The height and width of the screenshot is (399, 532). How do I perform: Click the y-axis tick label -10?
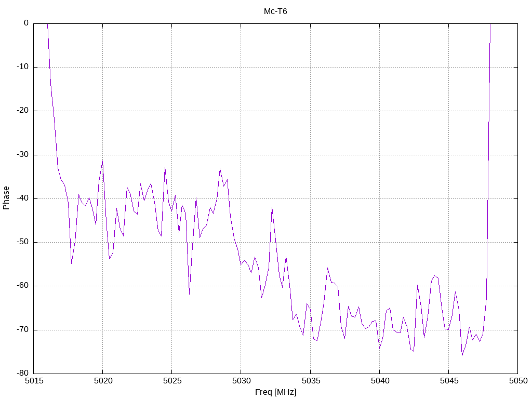point(23,67)
